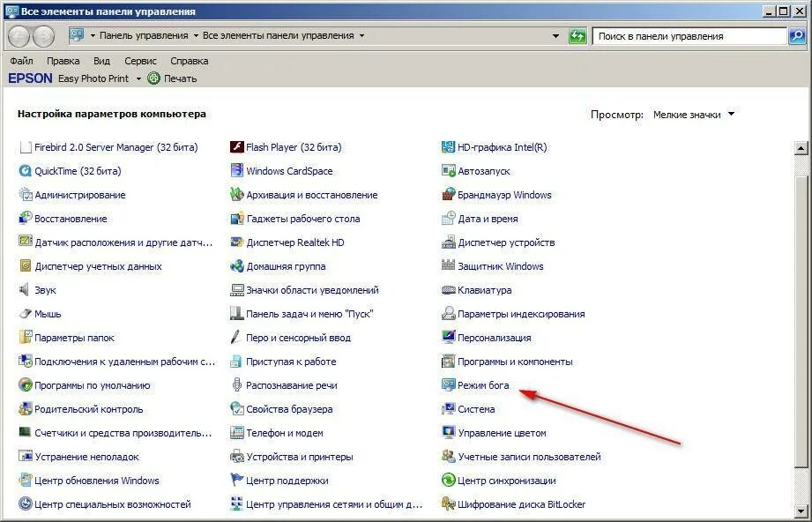
Task: Click the QuickTime icon
Action: [x=25, y=171]
